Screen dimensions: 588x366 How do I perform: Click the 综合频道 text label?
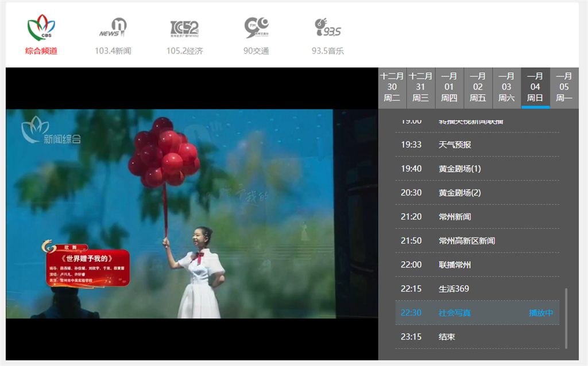pos(41,51)
